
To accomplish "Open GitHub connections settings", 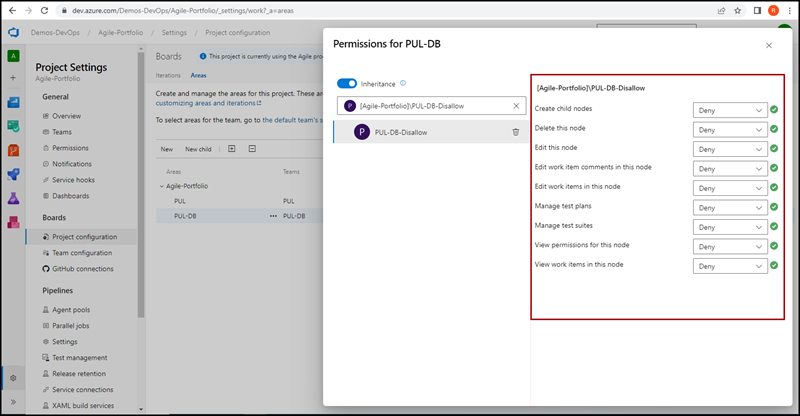I will tap(83, 268).
